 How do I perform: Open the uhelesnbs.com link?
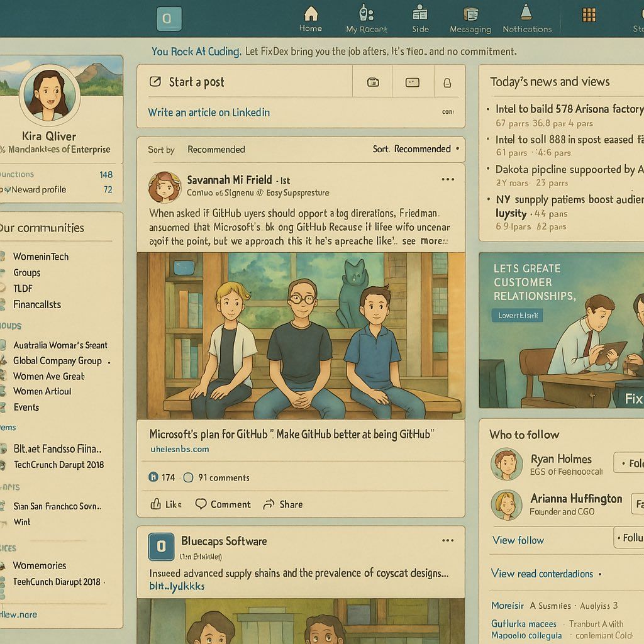tap(179, 449)
